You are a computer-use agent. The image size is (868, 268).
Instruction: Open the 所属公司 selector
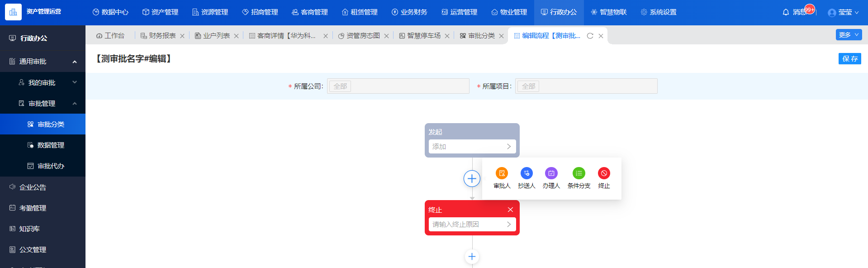tap(398, 86)
